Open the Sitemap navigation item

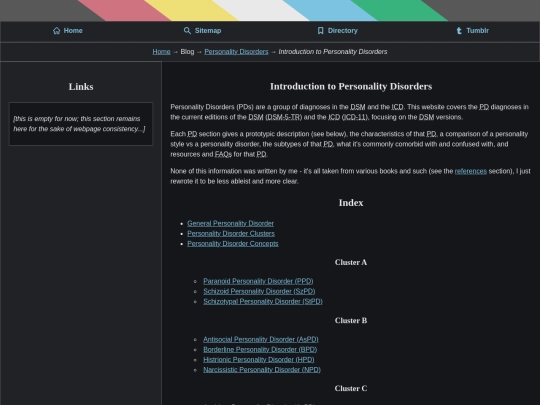202,31
